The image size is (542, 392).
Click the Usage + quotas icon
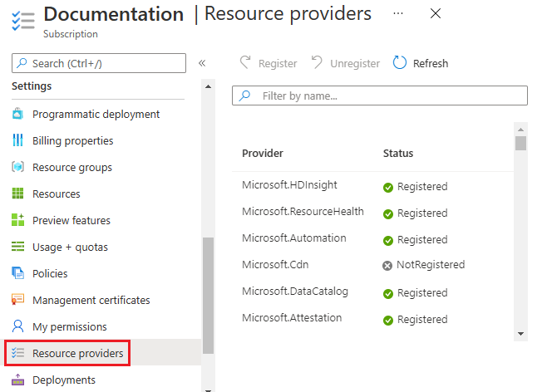(18, 247)
